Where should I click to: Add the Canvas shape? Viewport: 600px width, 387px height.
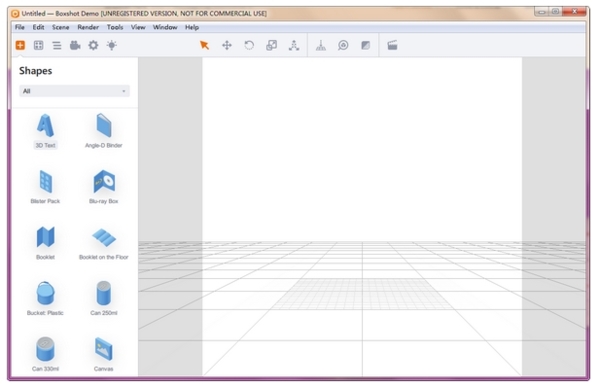[104, 354]
